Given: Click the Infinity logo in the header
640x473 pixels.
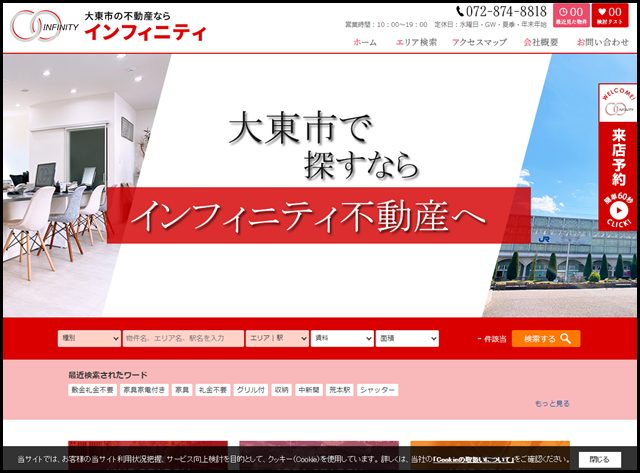Looking at the screenshot, I should click(44, 27).
